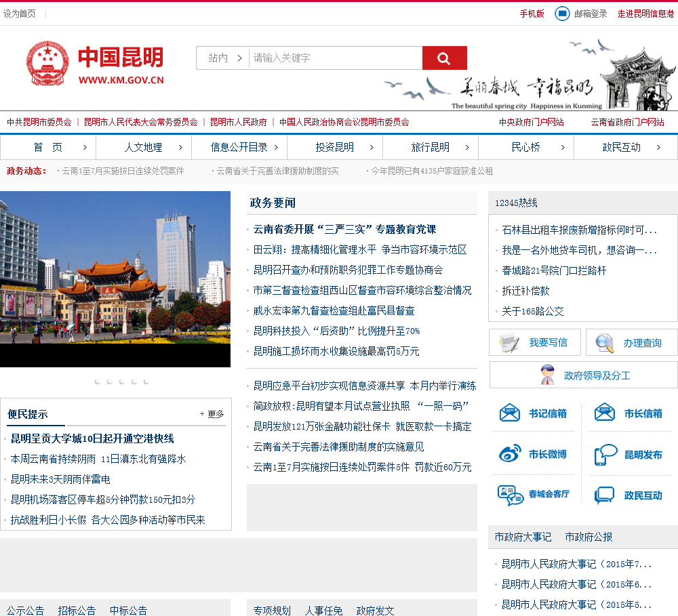Switch to 市政府公报 tab
678x616 pixels.
[x=589, y=537]
